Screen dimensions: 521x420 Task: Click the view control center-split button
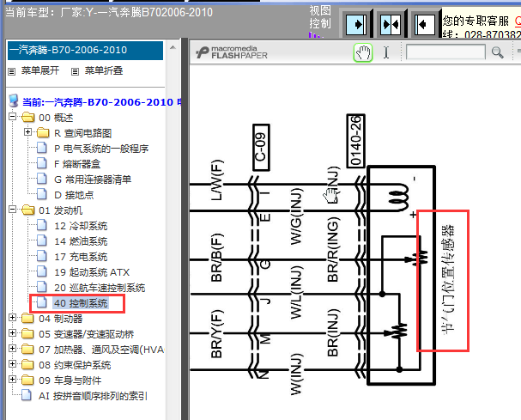pyautogui.click(x=391, y=24)
